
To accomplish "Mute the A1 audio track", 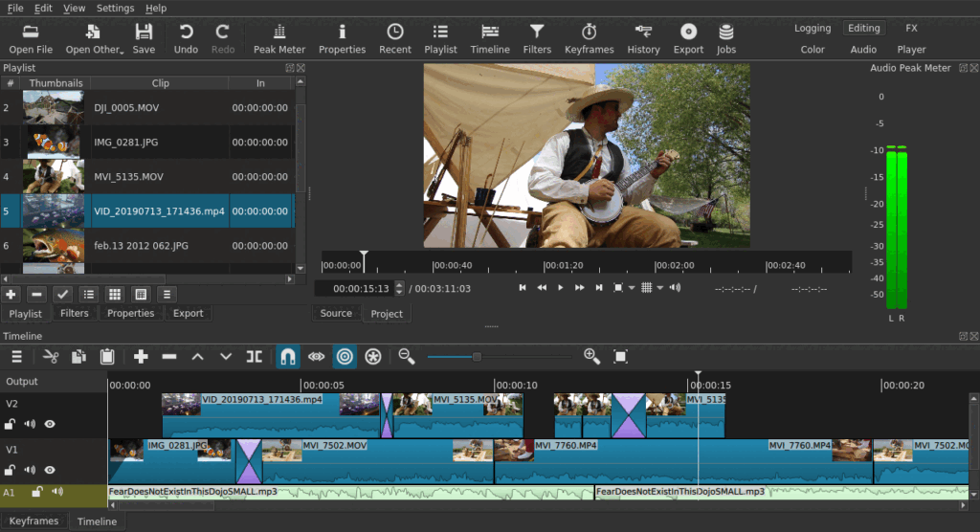I will click(56, 492).
